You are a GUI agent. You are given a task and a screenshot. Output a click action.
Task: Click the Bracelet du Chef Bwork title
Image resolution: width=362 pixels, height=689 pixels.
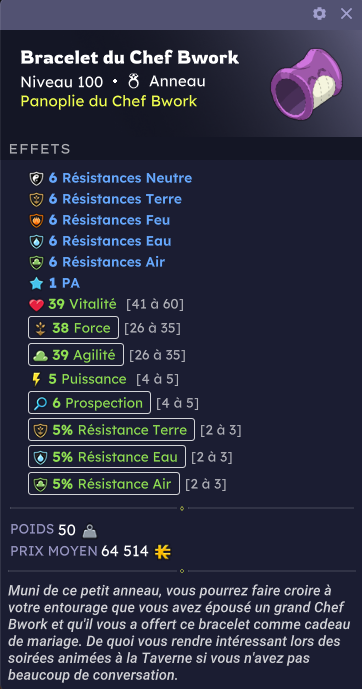pyautogui.click(x=130, y=58)
